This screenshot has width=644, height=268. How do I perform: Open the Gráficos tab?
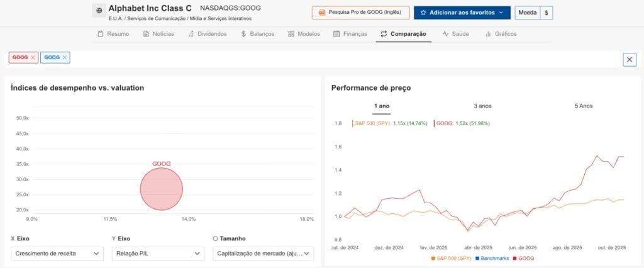tap(501, 34)
